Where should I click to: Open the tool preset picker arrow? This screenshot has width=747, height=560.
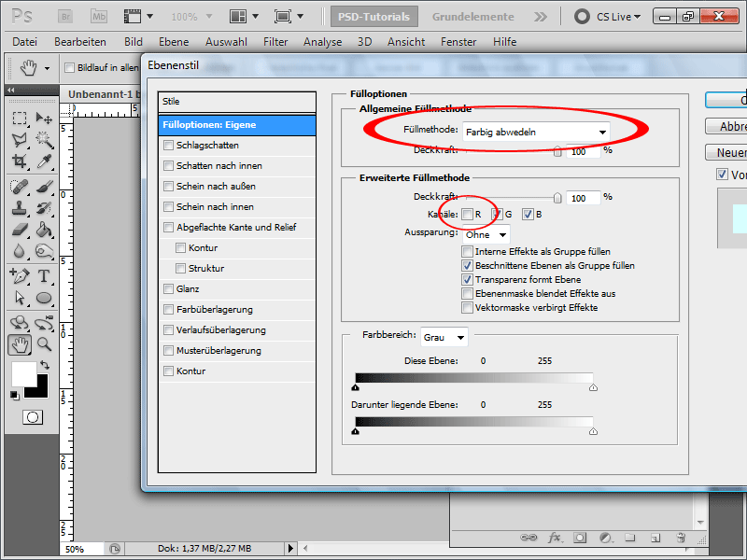point(47,68)
